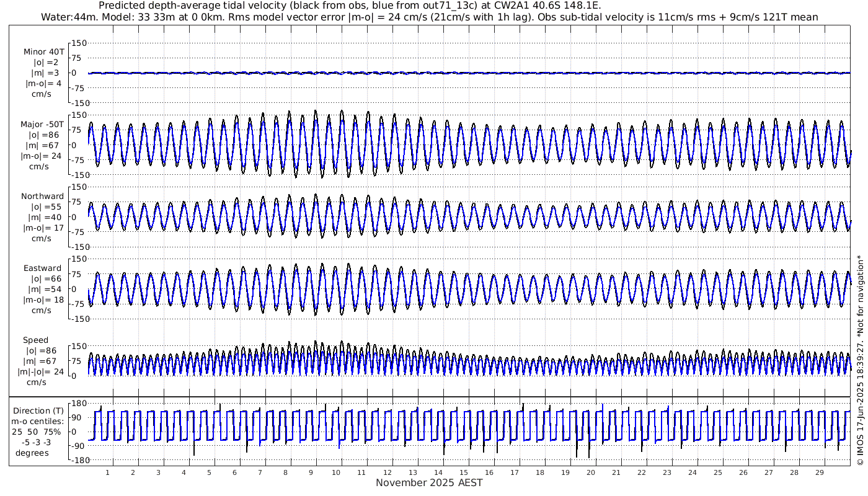Click the Speed panel label
868x496 pixels.
tap(36, 340)
